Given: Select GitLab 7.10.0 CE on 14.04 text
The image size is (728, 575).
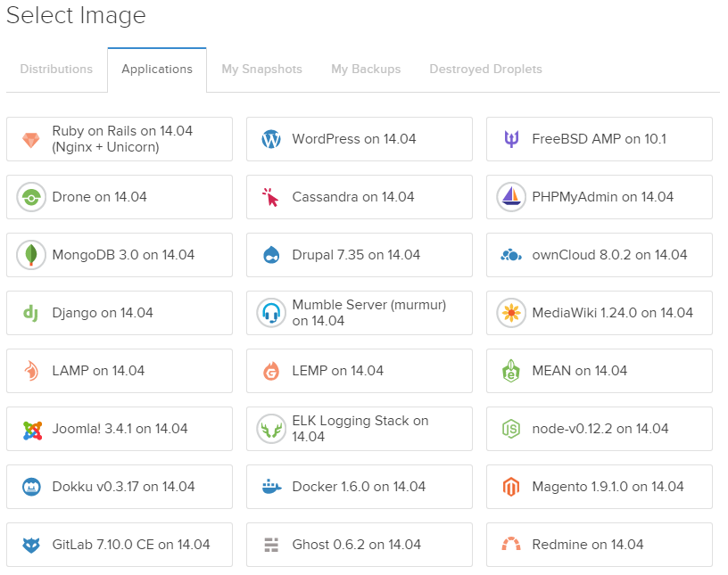Looking at the screenshot, I should coord(131,545).
